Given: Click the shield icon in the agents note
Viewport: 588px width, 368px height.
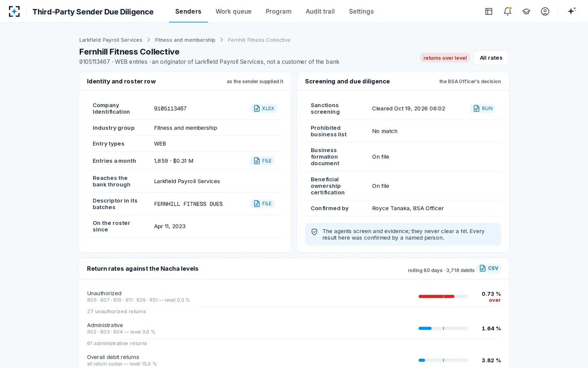Looking at the screenshot, I should pos(314,232).
